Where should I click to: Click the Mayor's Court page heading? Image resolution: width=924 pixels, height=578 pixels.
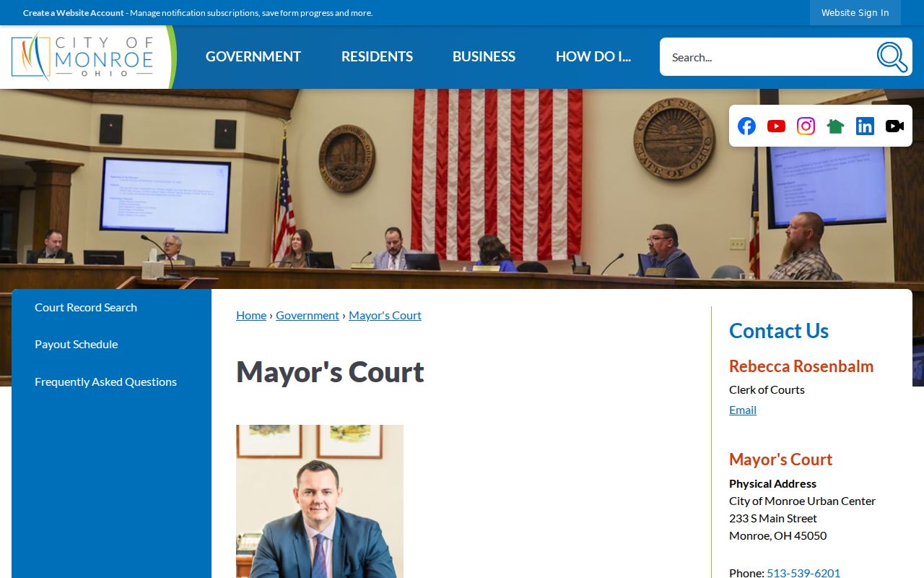[330, 372]
